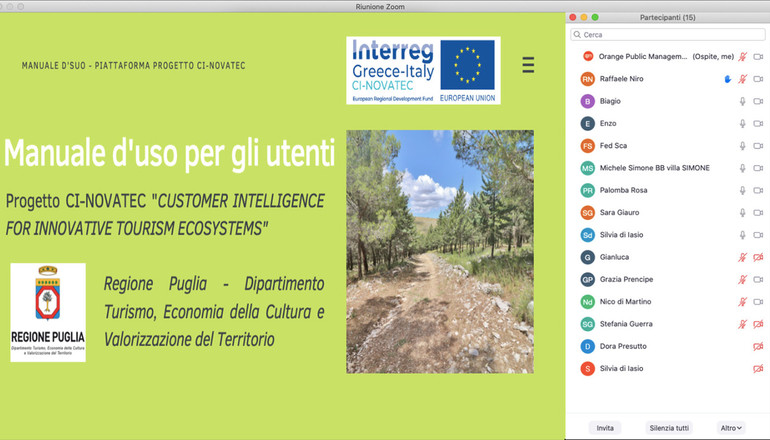Viewport: 770px width, 440px height.
Task: Click the "(Ospite, me)" label
Action: [713, 56]
